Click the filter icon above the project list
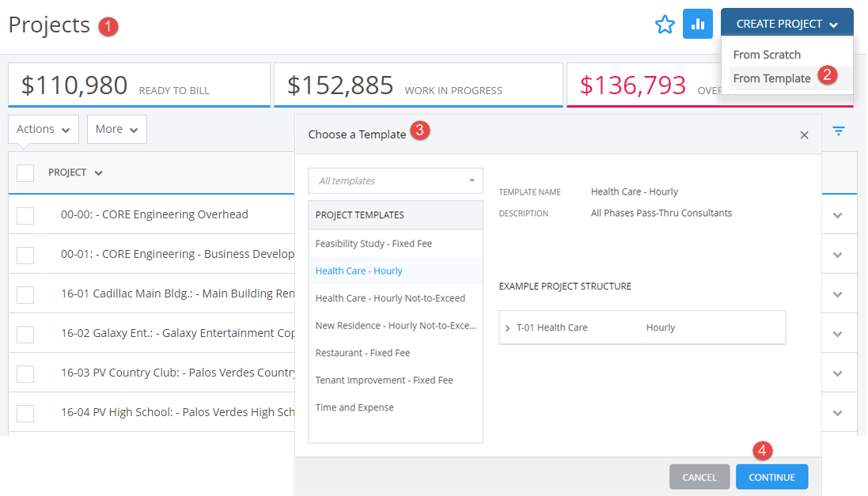 pyautogui.click(x=838, y=131)
